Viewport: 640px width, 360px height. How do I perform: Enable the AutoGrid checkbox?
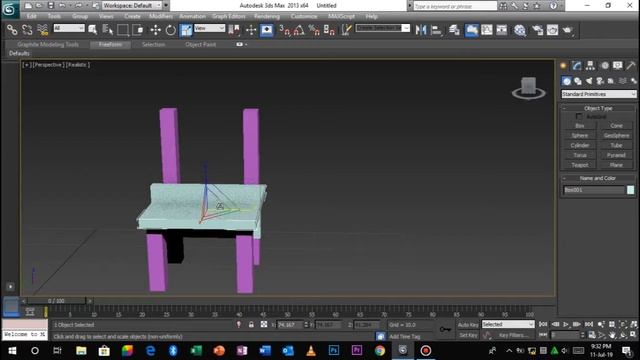tap(579, 117)
